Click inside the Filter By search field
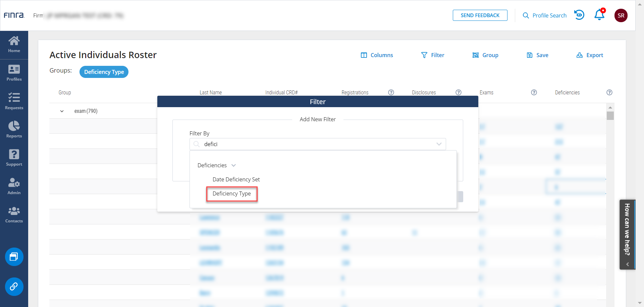This screenshot has width=644, height=307. click(x=315, y=144)
